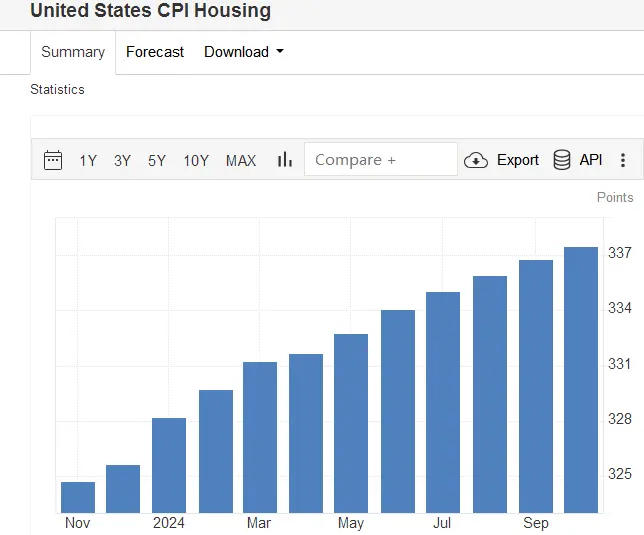Switch to the Forecast tab
The width and height of the screenshot is (644, 535).
coord(155,52)
